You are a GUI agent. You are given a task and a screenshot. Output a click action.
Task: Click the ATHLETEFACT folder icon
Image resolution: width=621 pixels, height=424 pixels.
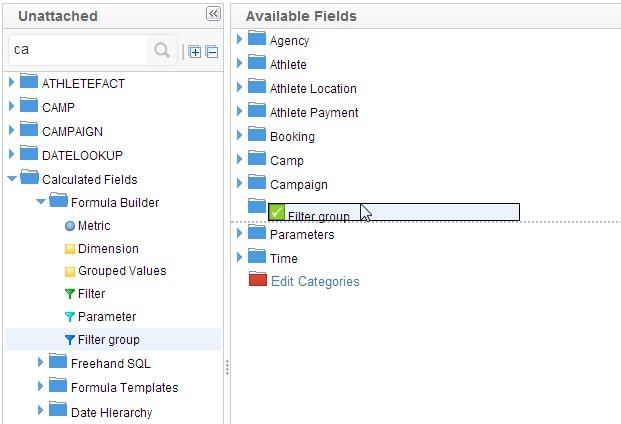(29, 81)
